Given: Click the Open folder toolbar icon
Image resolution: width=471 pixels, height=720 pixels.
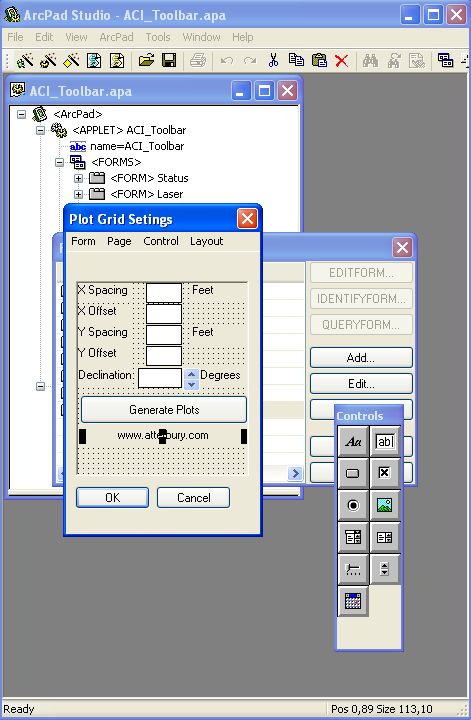Looking at the screenshot, I should pyautogui.click(x=146, y=60).
